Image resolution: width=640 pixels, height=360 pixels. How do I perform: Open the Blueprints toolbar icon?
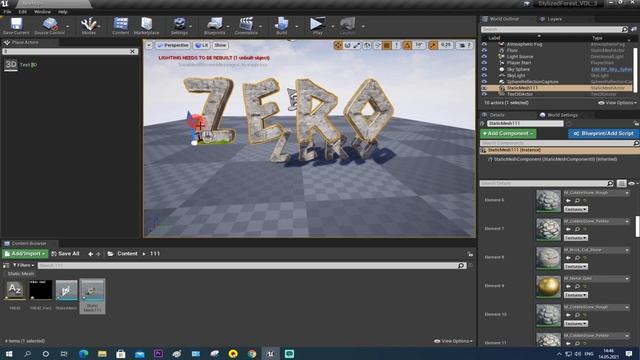click(x=215, y=26)
